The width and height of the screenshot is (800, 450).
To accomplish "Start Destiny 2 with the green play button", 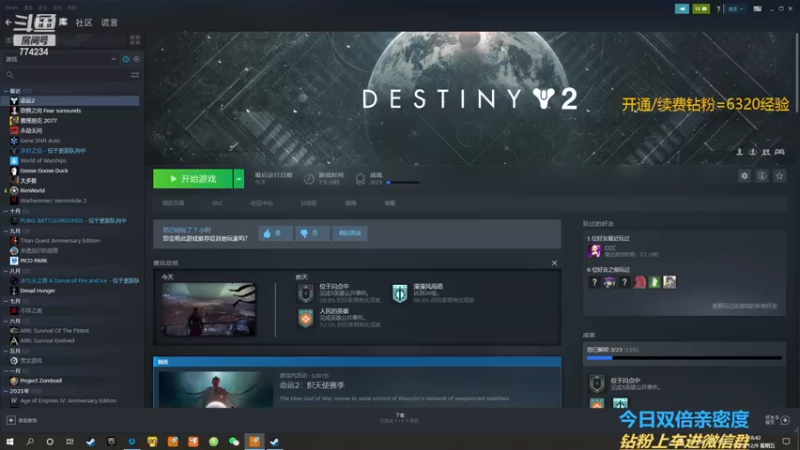I will tap(193, 179).
